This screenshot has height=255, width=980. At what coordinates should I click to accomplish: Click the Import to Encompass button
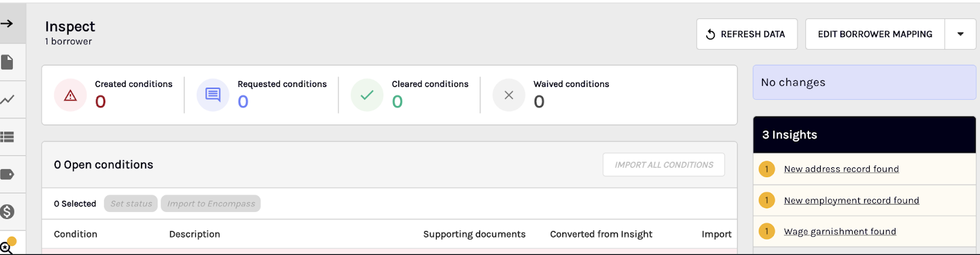[x=211, y=204]
